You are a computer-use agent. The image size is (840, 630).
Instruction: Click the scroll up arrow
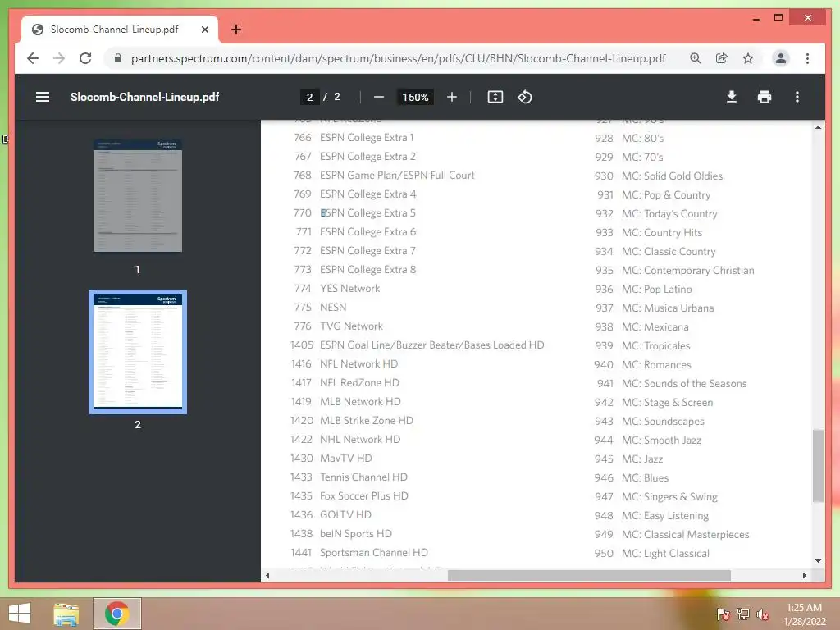click(x=818, y=127)
